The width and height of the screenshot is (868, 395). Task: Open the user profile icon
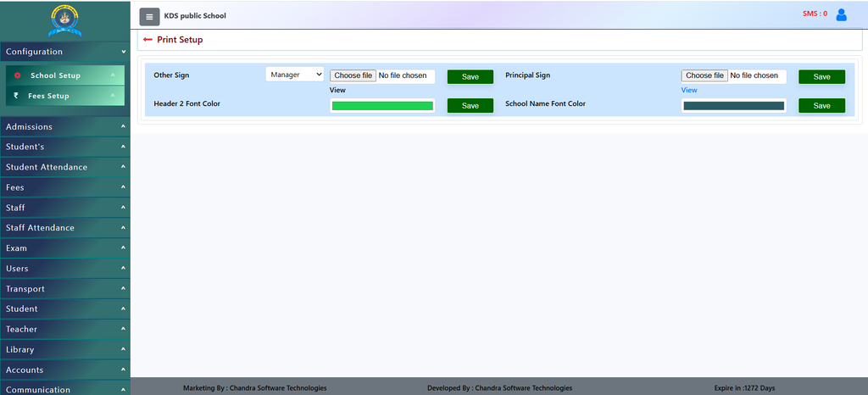pyautogui.click(x=841, y=15)
